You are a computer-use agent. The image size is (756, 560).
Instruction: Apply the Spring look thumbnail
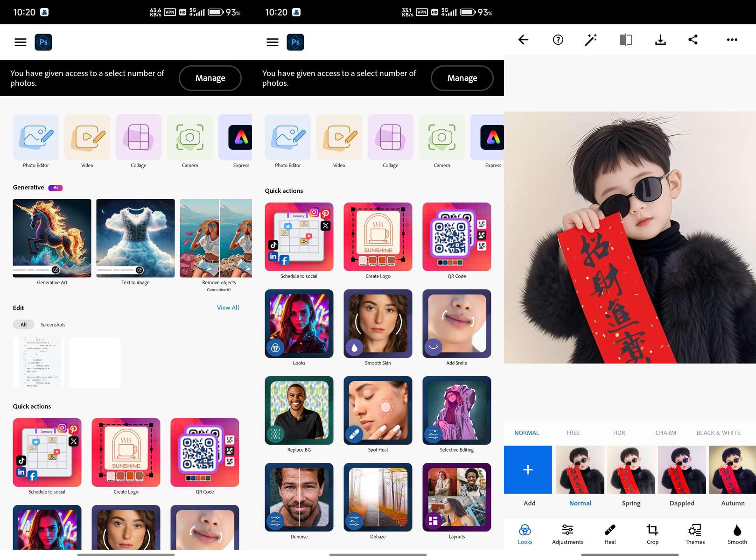[x=631, y=469]
